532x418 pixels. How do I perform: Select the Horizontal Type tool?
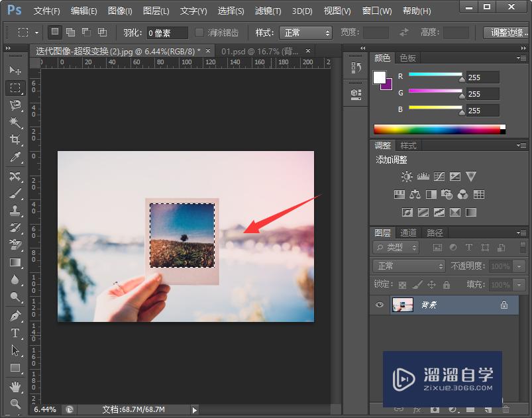click(15, 333)
